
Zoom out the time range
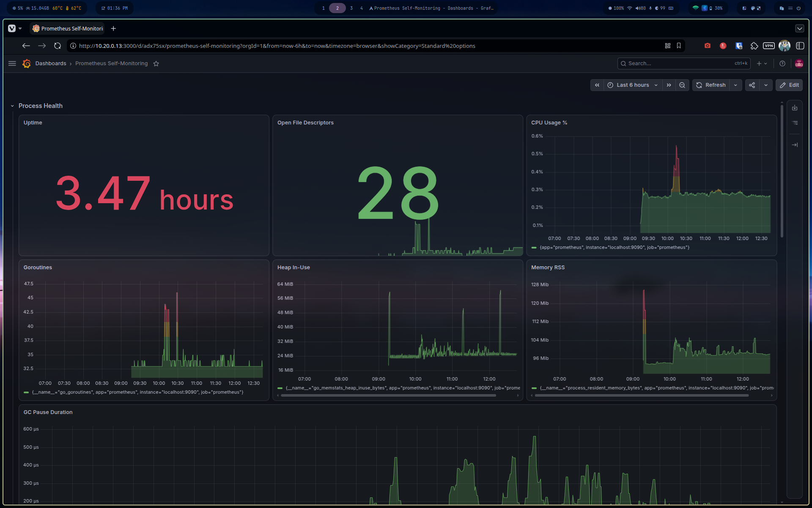[682, 85]
